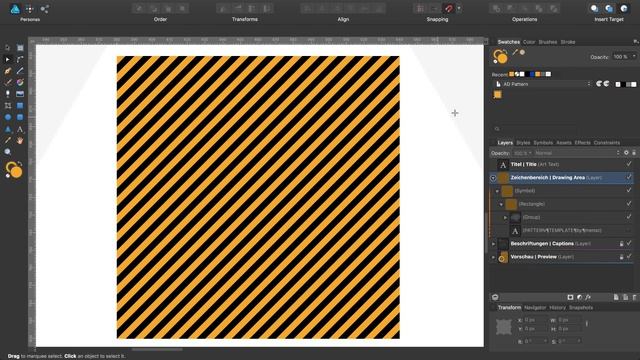Select the Triangle shape tool
The image size is (640, 360).
[x=7, y=129]
